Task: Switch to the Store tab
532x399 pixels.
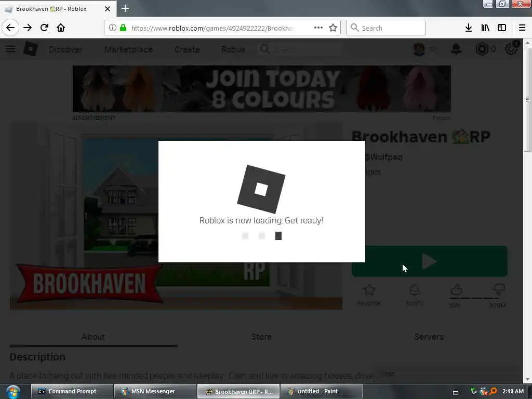Action: (261, 337)
